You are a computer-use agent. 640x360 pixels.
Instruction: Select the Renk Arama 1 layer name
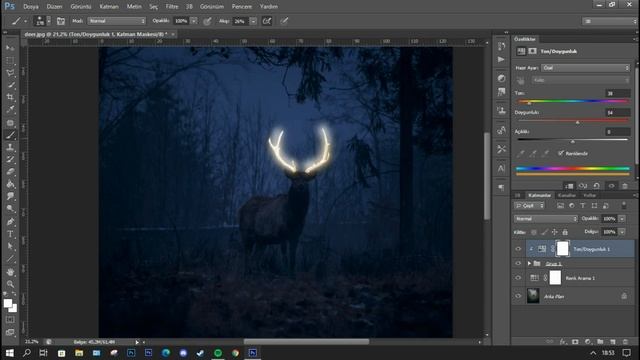(580, 278)
